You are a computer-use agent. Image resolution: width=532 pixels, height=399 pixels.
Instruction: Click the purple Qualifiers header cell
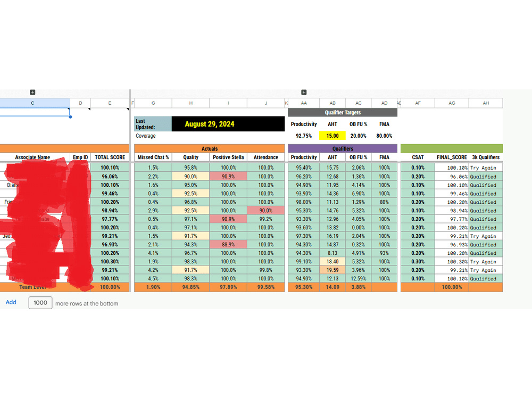[x=343, y=148]
